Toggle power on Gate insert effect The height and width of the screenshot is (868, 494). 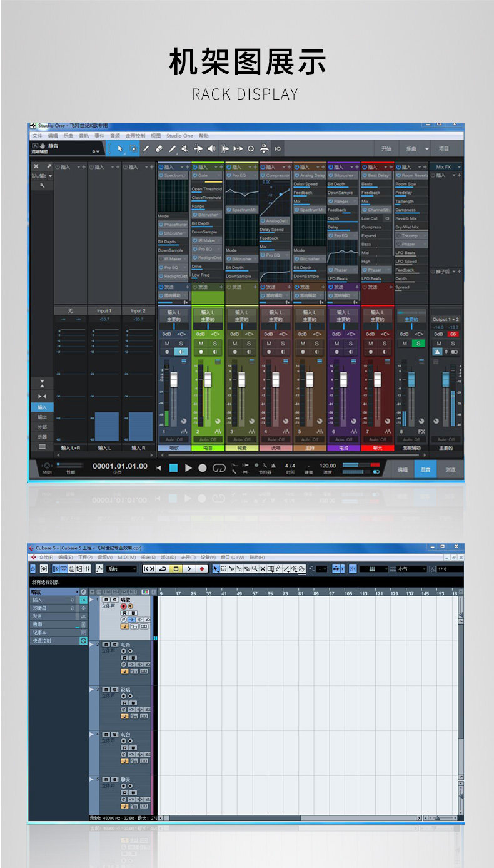(x=194, y=176)
